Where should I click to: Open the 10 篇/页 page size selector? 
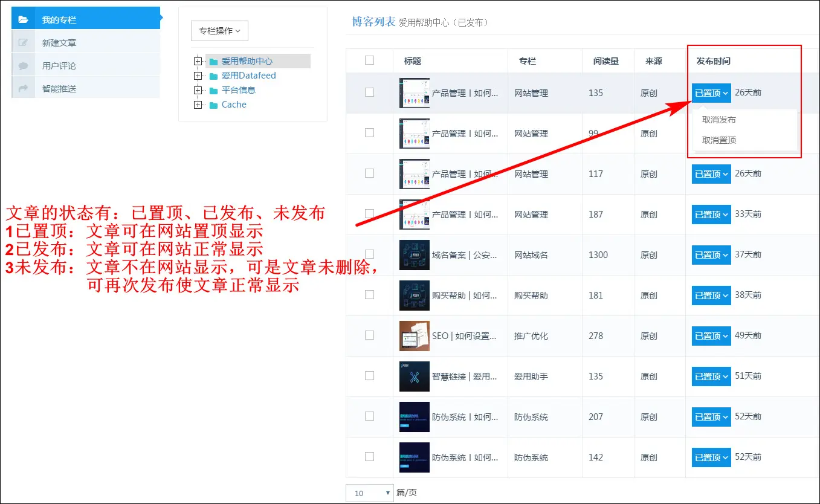[x=369, y=493]
